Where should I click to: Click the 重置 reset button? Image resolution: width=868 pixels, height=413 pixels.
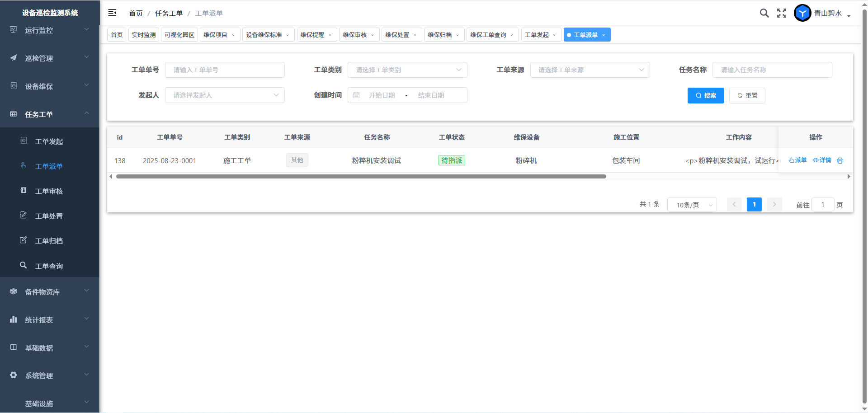[747, 95]
